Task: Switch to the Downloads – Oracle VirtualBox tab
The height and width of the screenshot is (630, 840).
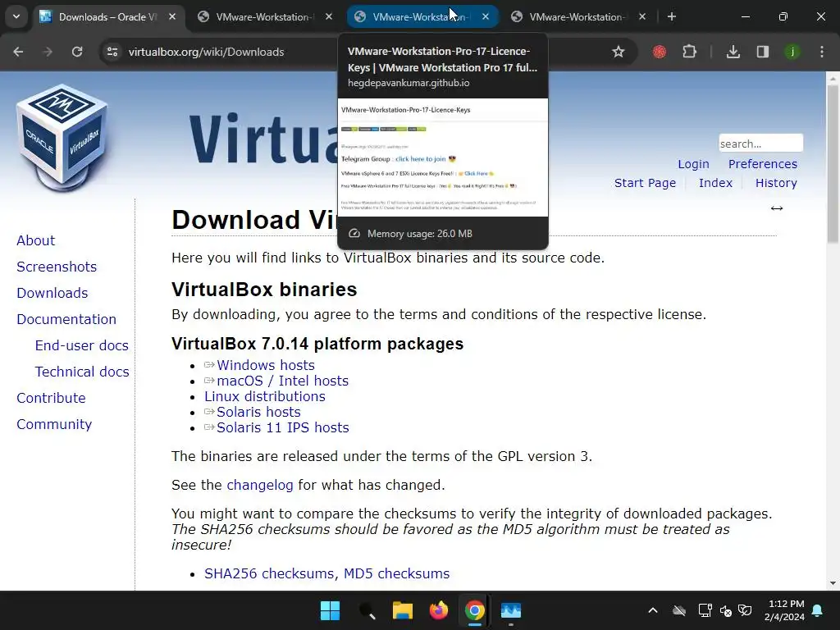Action: click(x=107, y=17)
